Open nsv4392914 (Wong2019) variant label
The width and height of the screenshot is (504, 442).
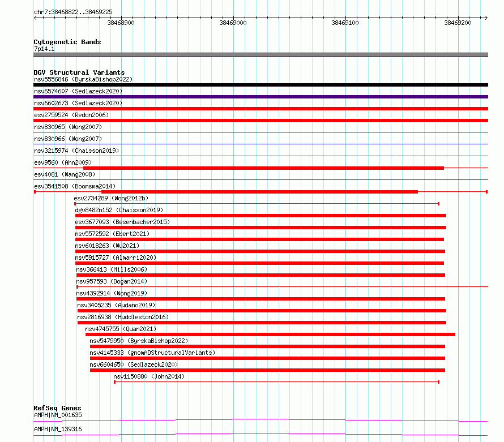pos(112,293)
